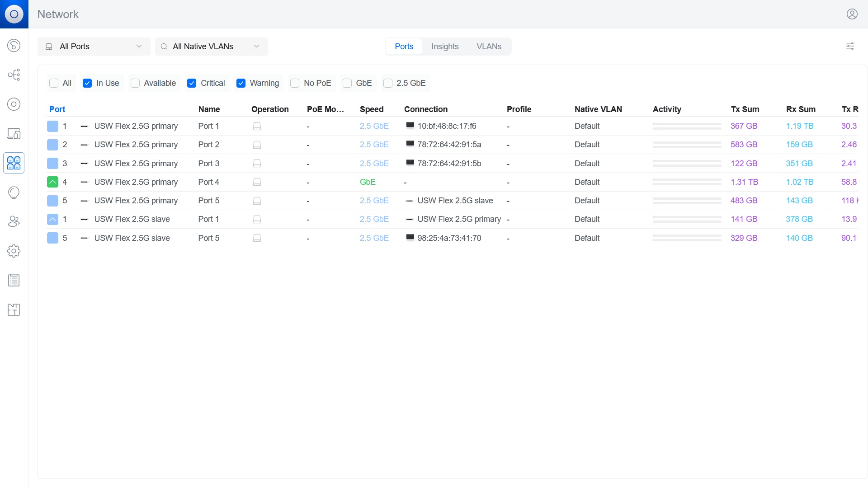Select MAC address 78:72:64:42:91:5b
This screenshot has width=868, height=488.
[x=449, y=163]
